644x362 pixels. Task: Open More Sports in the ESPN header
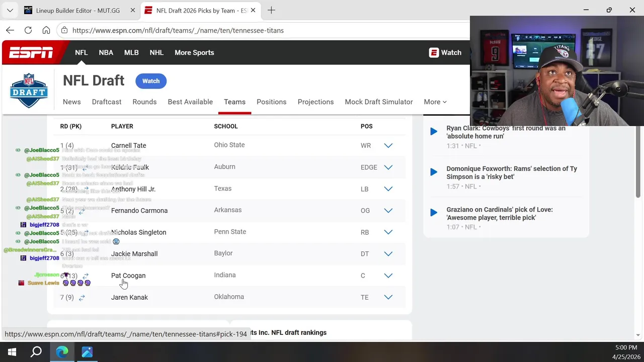point(194,52)
